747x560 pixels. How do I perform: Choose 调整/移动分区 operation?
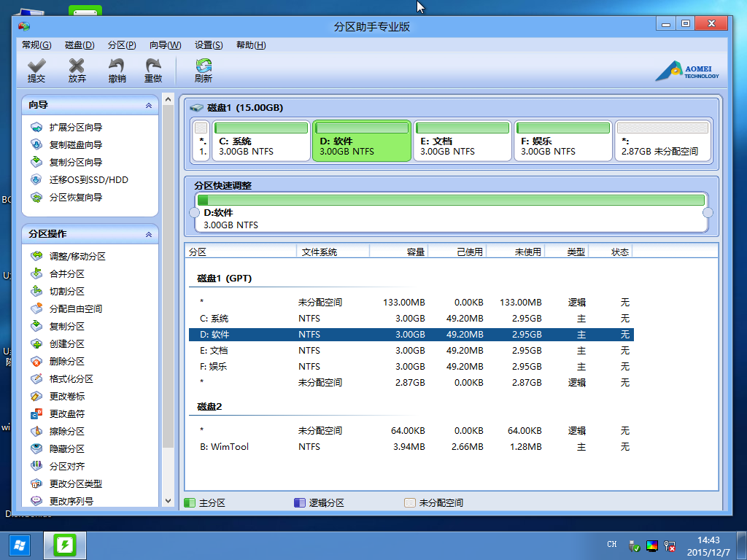pos(68,256)
